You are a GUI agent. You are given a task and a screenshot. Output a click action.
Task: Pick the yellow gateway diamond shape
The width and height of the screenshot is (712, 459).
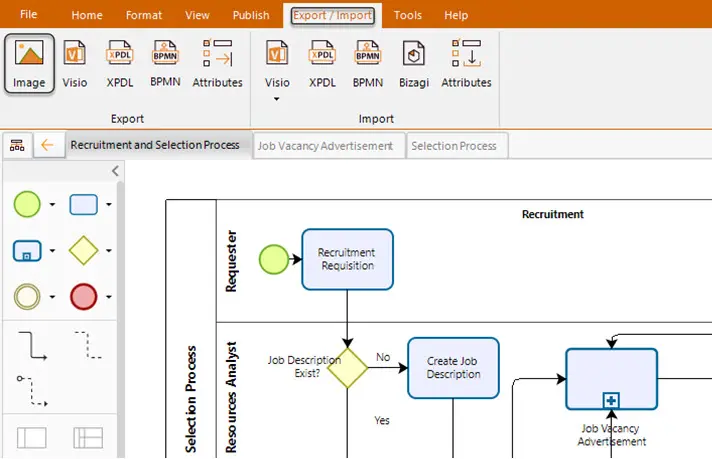coord(84,250)
